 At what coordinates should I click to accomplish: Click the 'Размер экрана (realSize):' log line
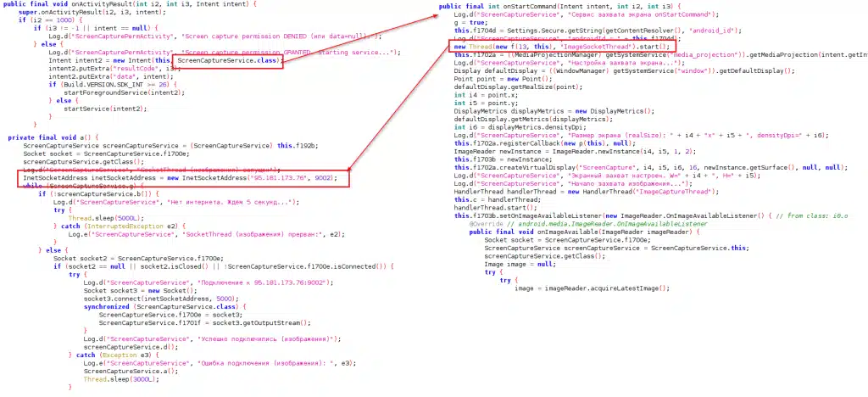coord(641,135)
